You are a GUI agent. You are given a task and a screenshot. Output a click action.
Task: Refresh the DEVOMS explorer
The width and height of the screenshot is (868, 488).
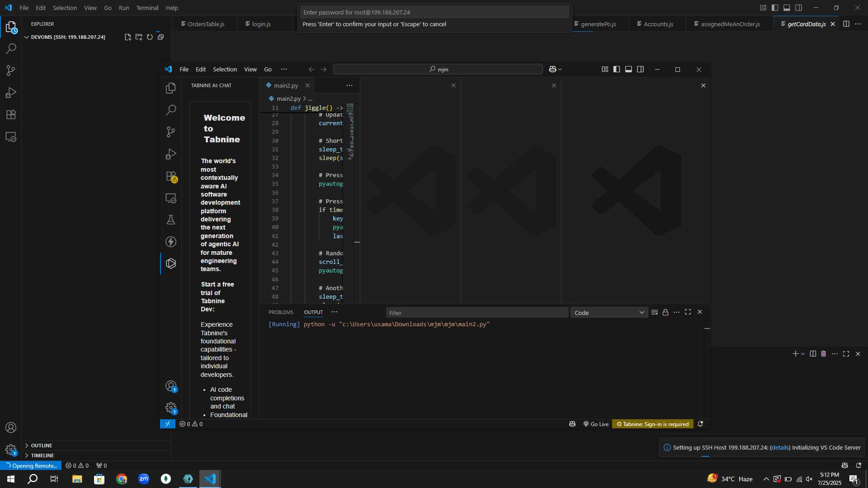point(150,37)
